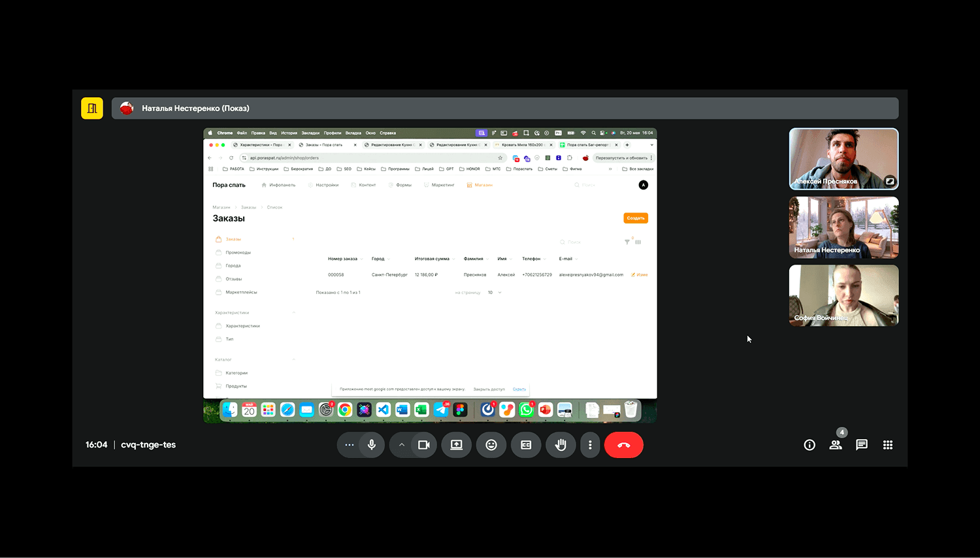Click the order row edit link

point(640,275)
